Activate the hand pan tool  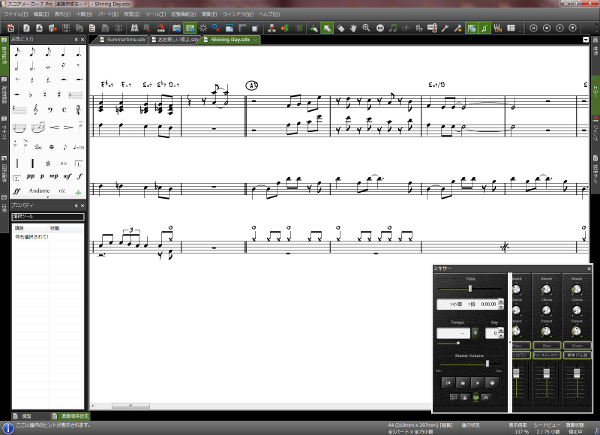pyautogui.click(x=353, y=28)
